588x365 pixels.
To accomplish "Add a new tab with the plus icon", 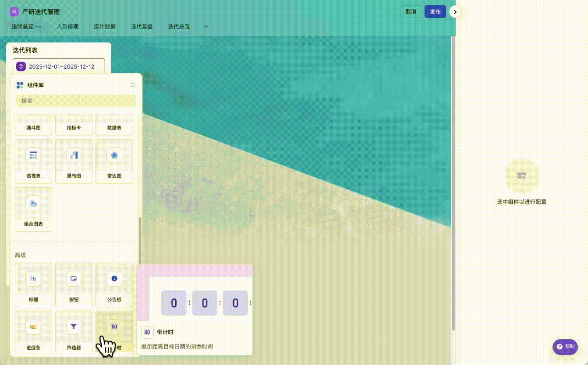I will point(206,27).
